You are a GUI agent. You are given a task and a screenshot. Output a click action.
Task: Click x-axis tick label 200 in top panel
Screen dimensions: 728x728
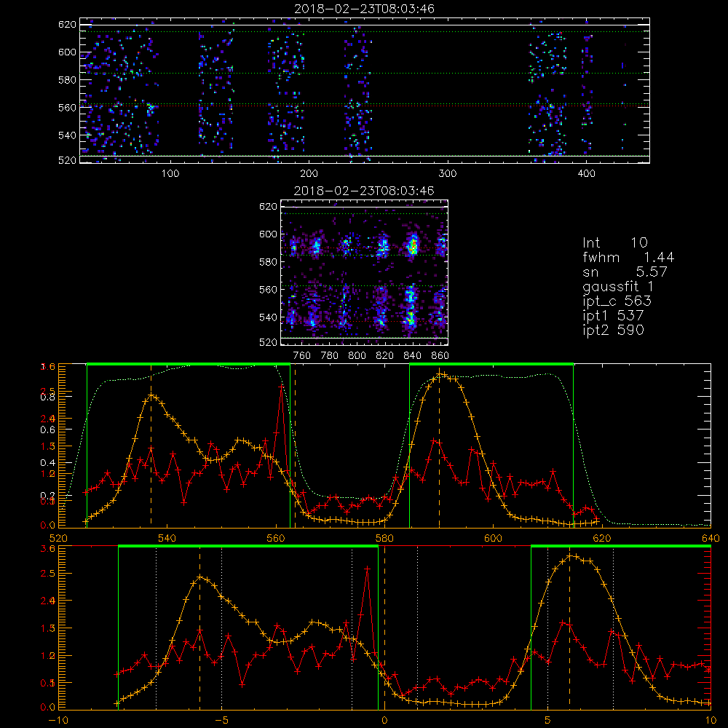(309, 174)
